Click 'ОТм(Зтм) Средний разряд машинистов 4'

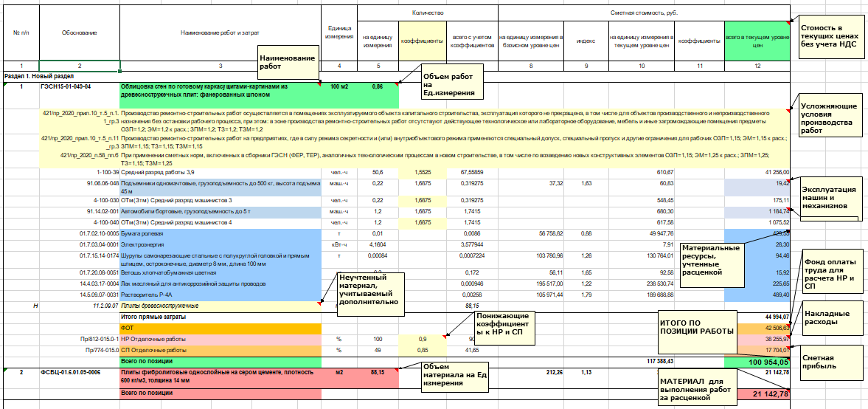221,222
